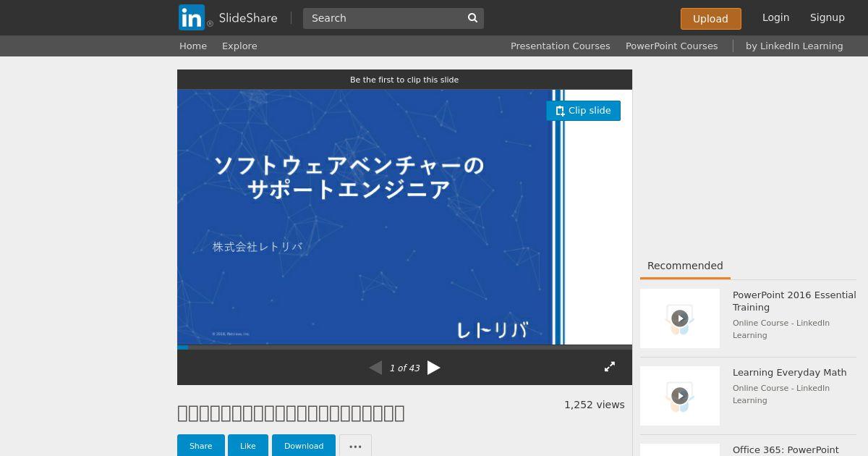
Task: Click 'Be the first to clip this slide'
Action: [404, 80]
